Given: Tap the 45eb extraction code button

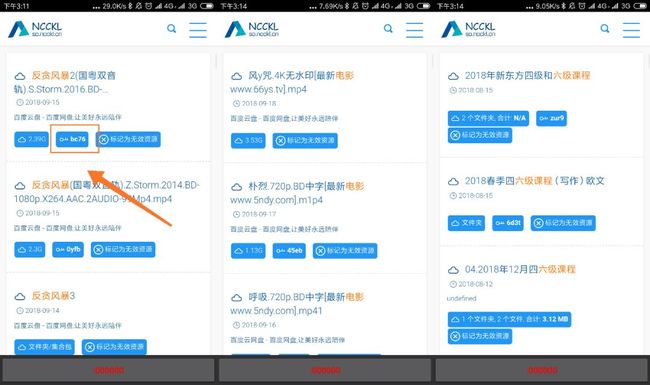Looking at the screenshot, I should (289, 251).
